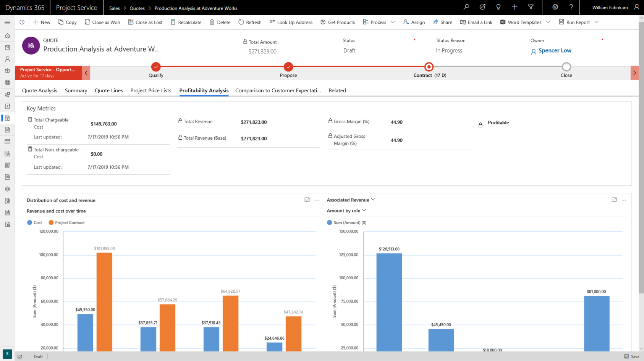This screenshot has height=361, width=644.
Task: Click Recalculate in the command bar
Action: (x=186, y=22)
